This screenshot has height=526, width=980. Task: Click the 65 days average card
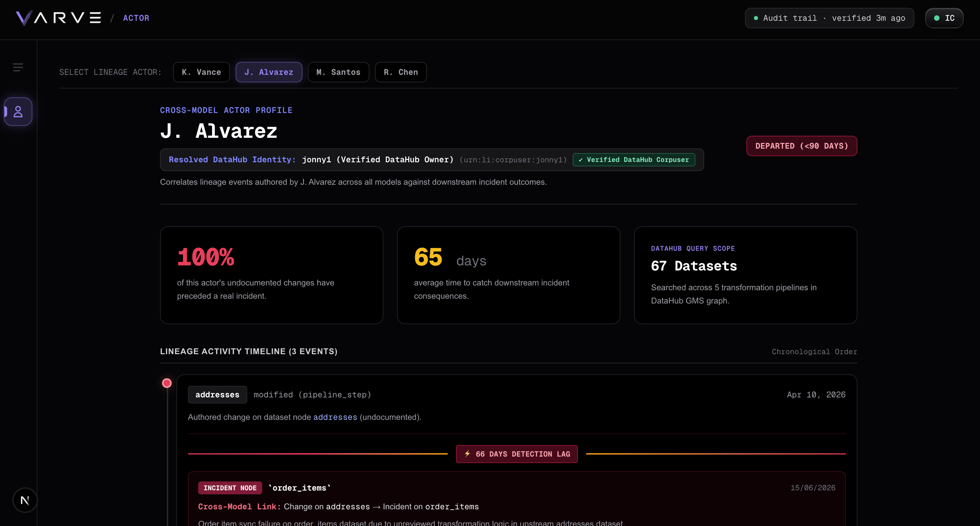[508, 275]
